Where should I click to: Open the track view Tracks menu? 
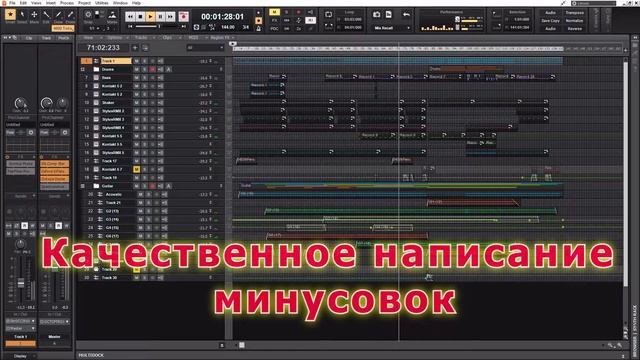pos(141,38)
